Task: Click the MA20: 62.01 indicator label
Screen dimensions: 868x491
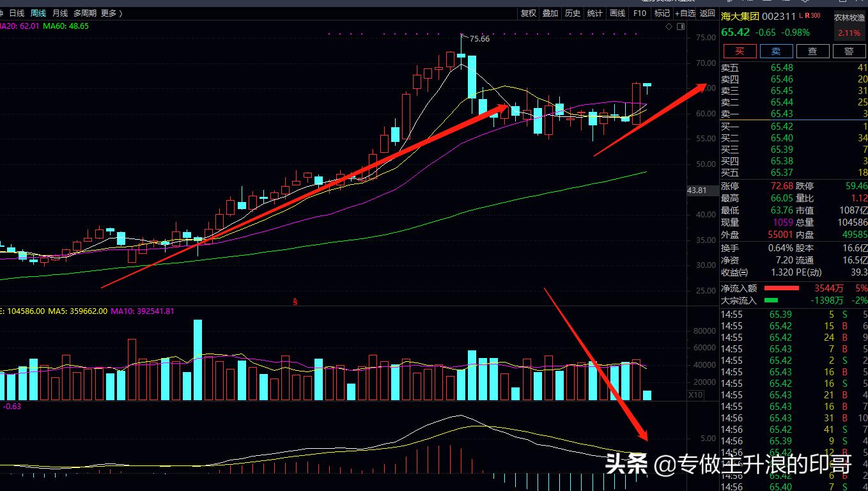Action: coord(19,26)
